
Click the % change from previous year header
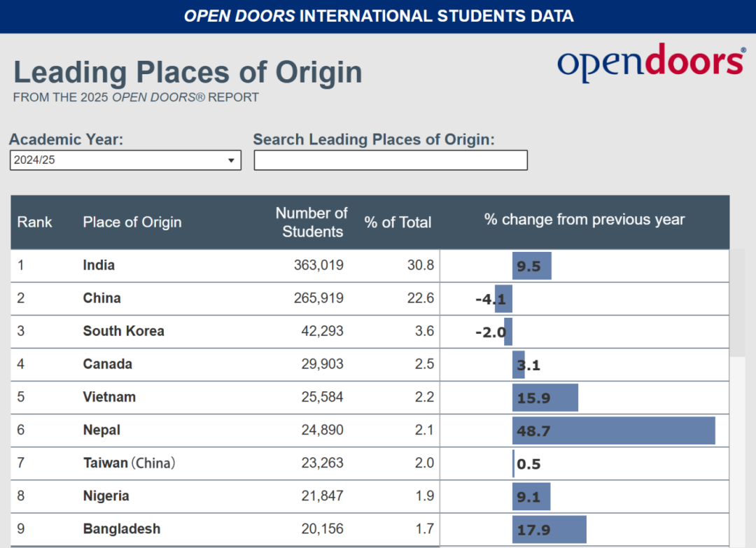click(x=584, y=220)
